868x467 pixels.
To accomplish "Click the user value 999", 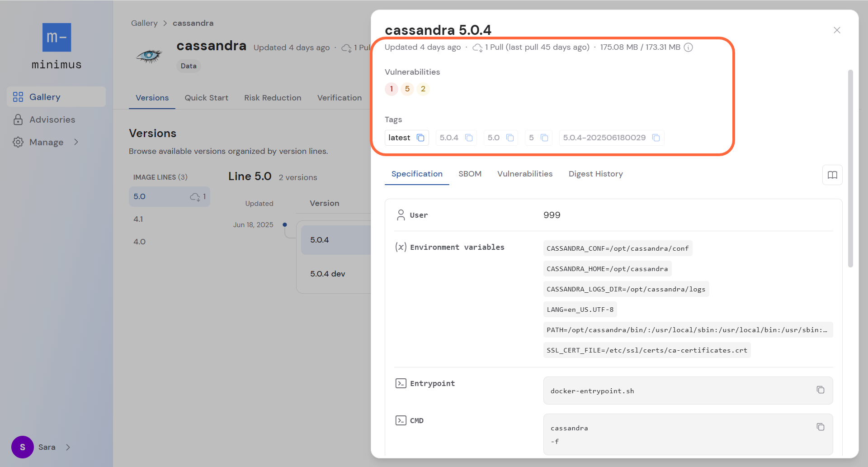I will 552,215.
